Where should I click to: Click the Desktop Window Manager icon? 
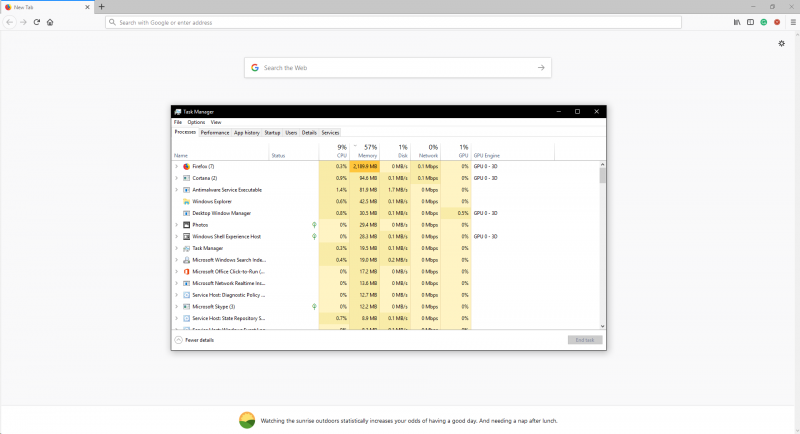187,213
